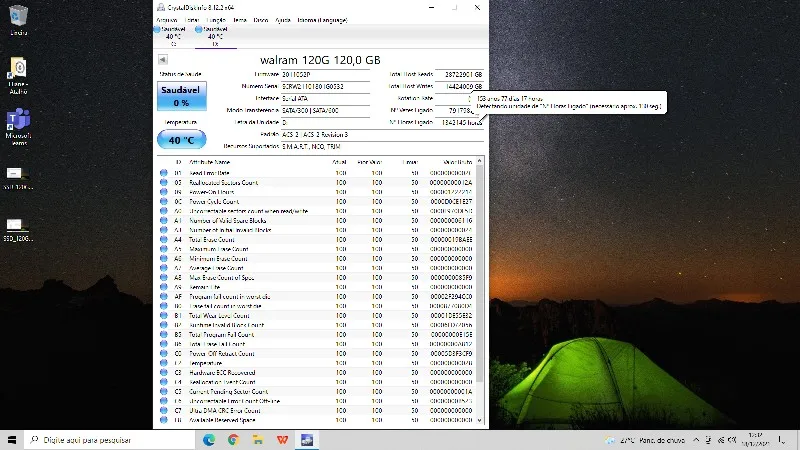
Task: Click the Power Cycle Count status circle
Action: click(164, 202)
